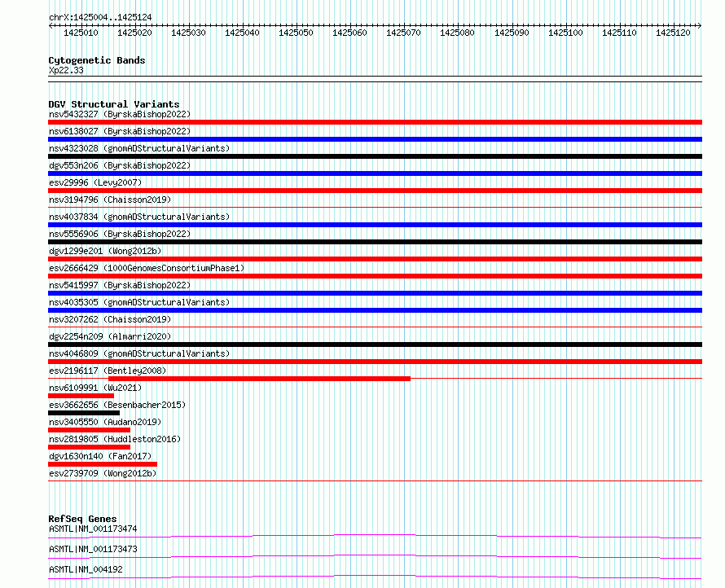Click the 1425070 ruler position marker
725x588 pixels.
pyautogui.click(x=403, y=33)
